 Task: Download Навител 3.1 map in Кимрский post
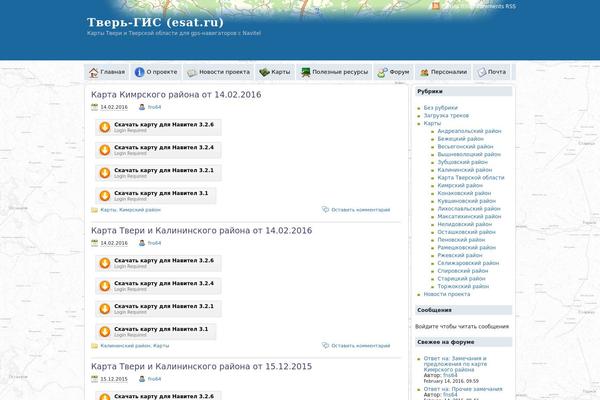click(x=155, y=196)
